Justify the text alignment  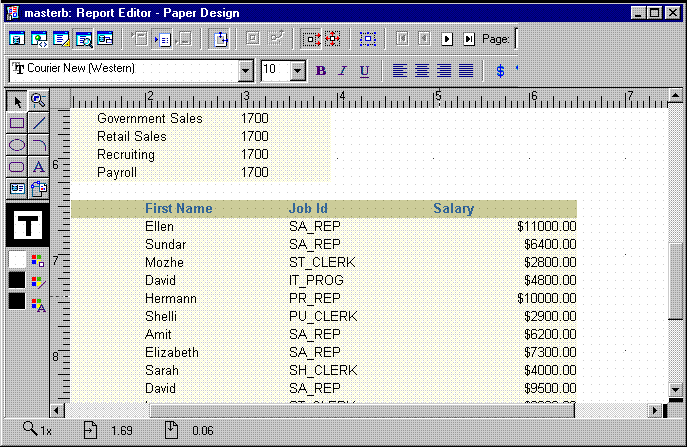point(466,71)
